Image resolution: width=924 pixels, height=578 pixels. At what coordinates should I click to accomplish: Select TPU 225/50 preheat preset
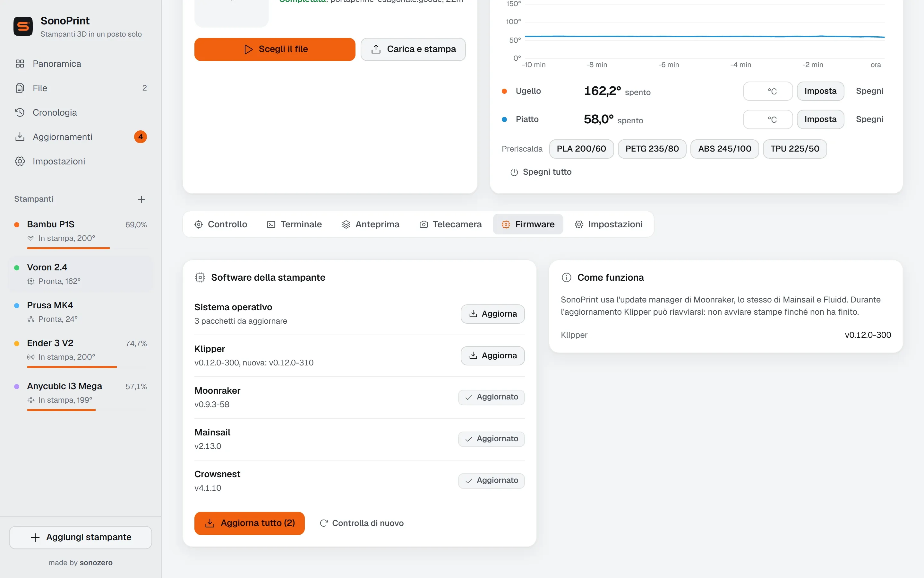pyautogui.click(x=795, y=149)
